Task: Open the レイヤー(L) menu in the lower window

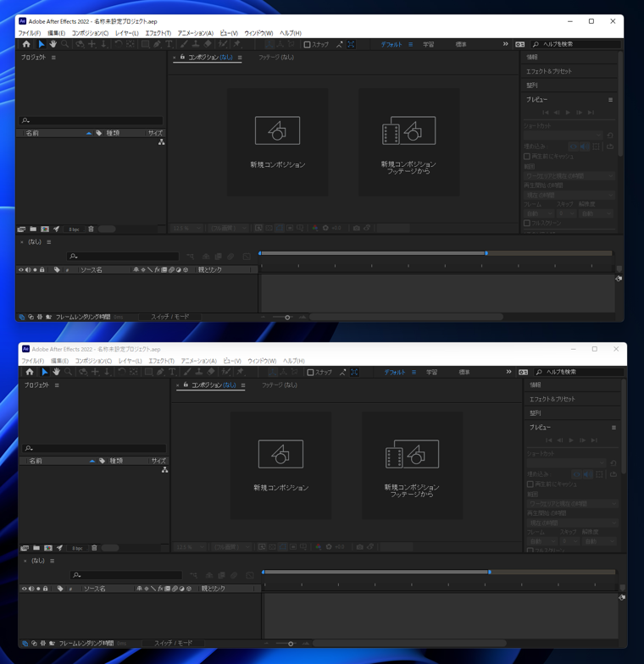Action: click(130, 361)
